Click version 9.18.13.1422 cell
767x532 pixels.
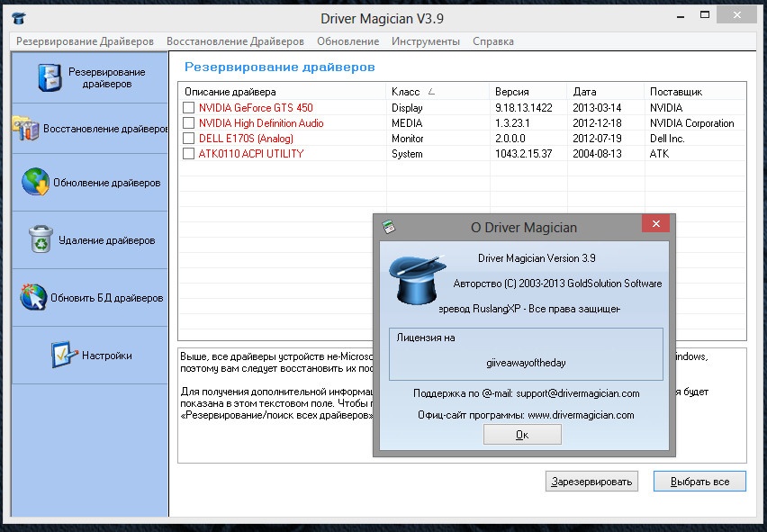tap(523, 108)
